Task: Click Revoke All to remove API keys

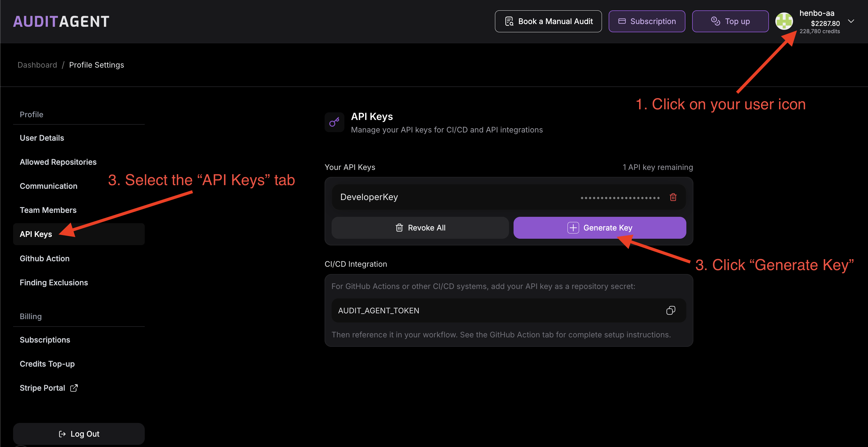Action: tap(420, 227)
